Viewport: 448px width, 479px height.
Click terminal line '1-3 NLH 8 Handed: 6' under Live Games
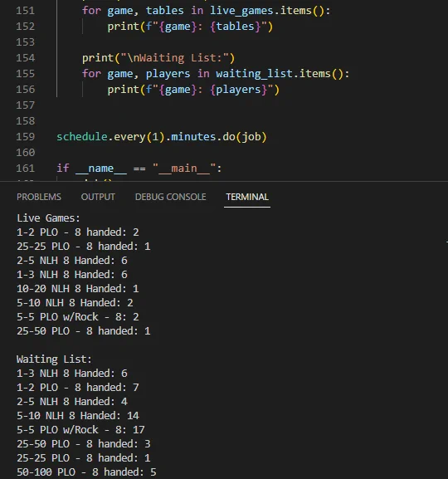pos(72,275)
